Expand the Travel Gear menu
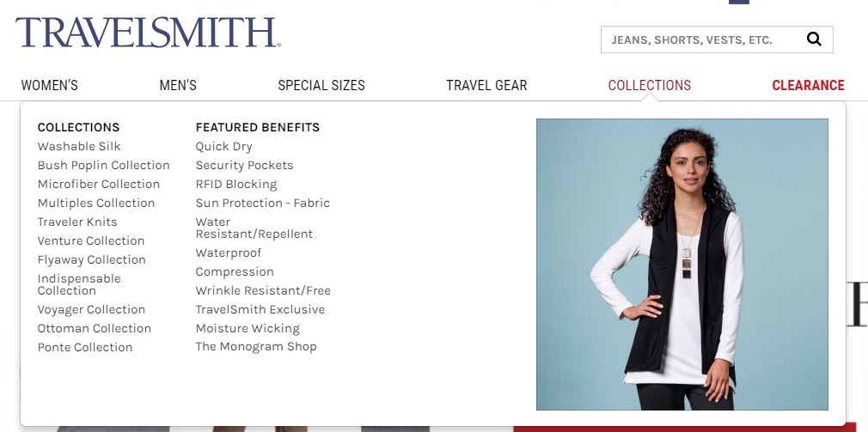The height and width of the screenshot is (432, 868). 486,85
